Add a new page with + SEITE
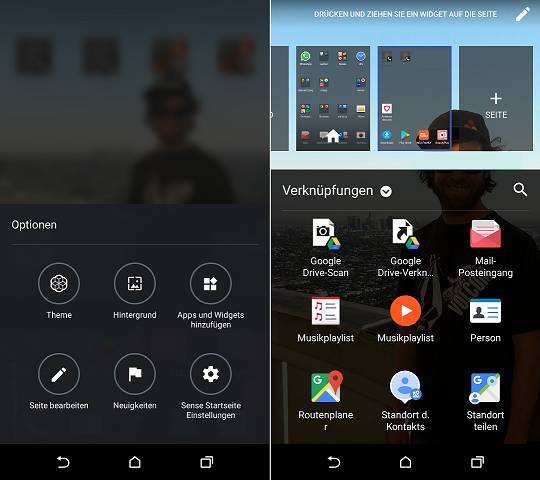The image size is (540, 480). pyautogui.click(x=496, y=98)
